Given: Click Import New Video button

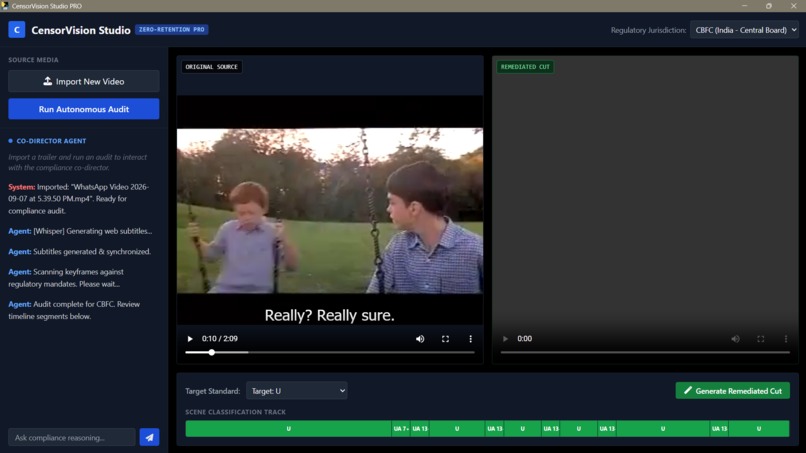Looking at the screenshot, I should tap(84, 81).
